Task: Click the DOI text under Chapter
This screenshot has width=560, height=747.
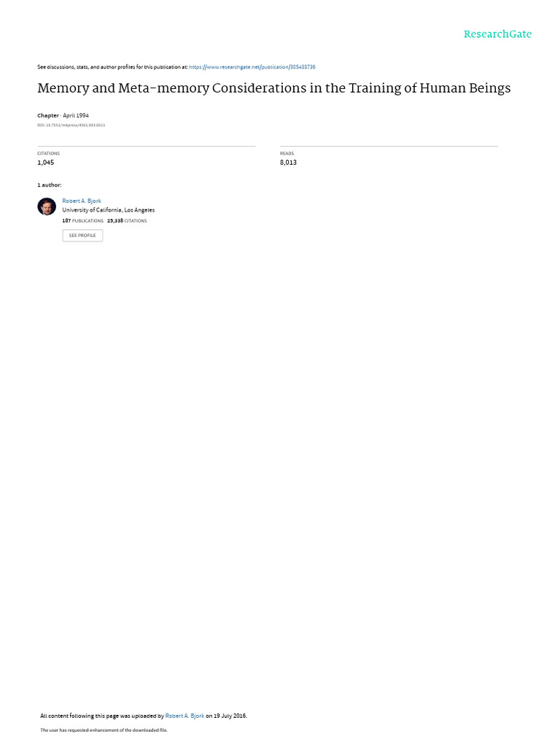Action: coord(71,125)
